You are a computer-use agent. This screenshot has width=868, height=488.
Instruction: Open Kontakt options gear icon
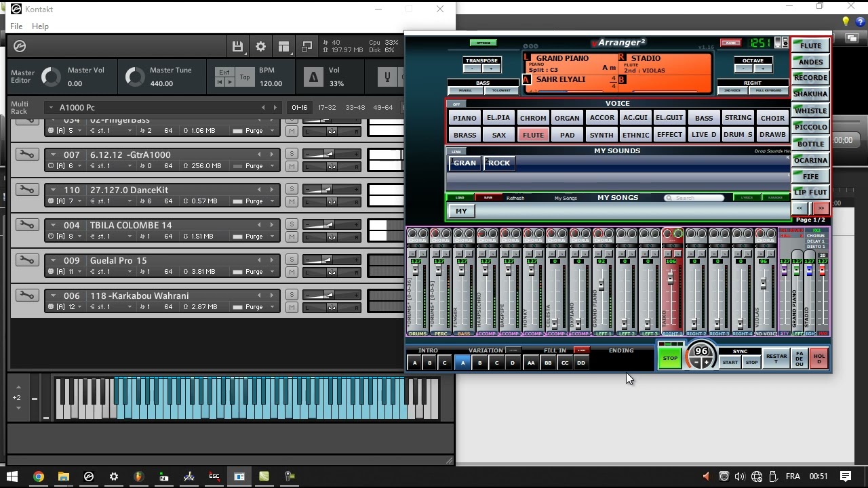tap(260, 46)
